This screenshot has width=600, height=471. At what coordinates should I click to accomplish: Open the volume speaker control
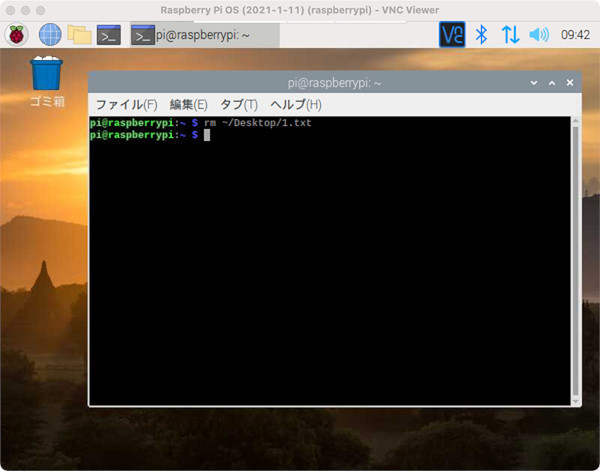[539, 35]
